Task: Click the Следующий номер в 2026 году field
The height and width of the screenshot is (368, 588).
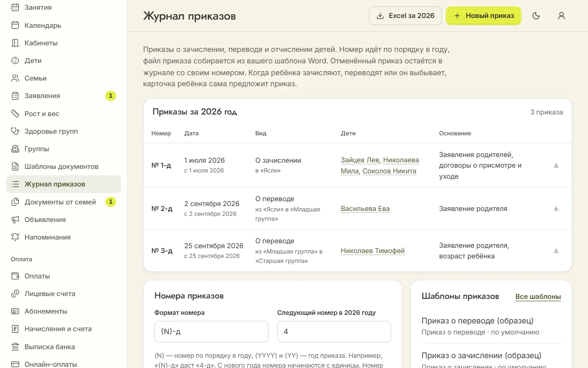Action: pyautogui.click(x=334, y=332)
